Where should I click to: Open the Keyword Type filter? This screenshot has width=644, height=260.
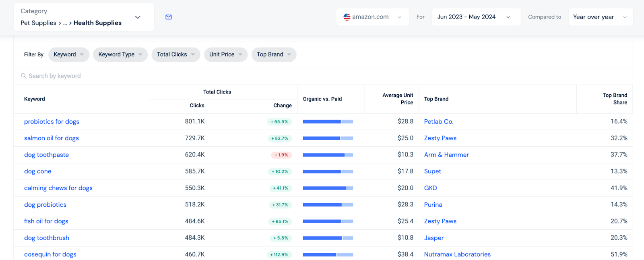click(120, 54)
